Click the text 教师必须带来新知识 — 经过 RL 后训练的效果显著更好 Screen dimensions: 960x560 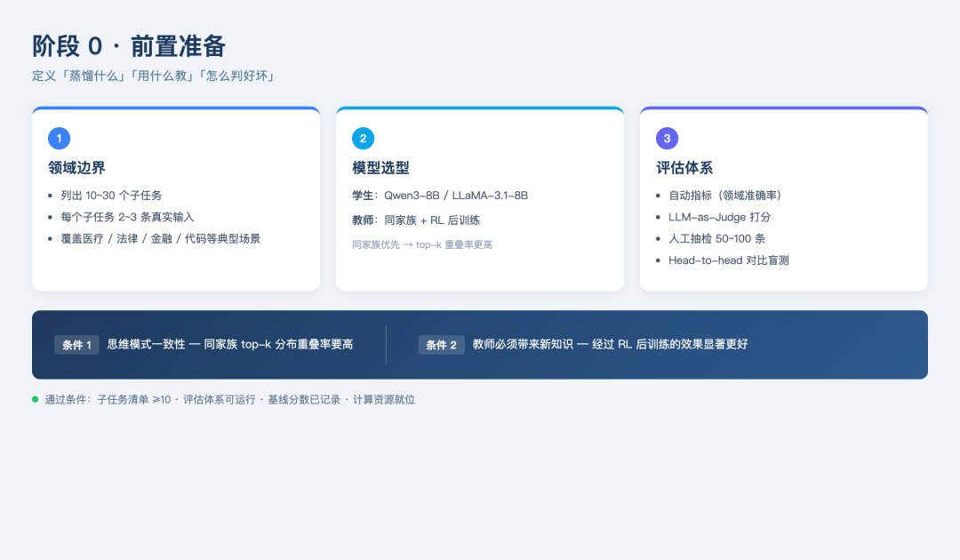pos(610,344)
